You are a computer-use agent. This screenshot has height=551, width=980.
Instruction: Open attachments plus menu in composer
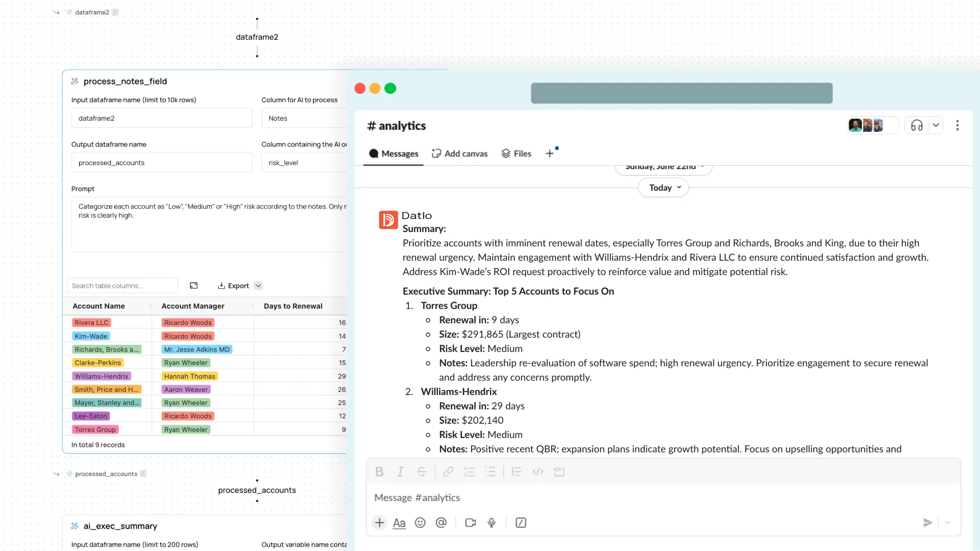pos(379,522)
